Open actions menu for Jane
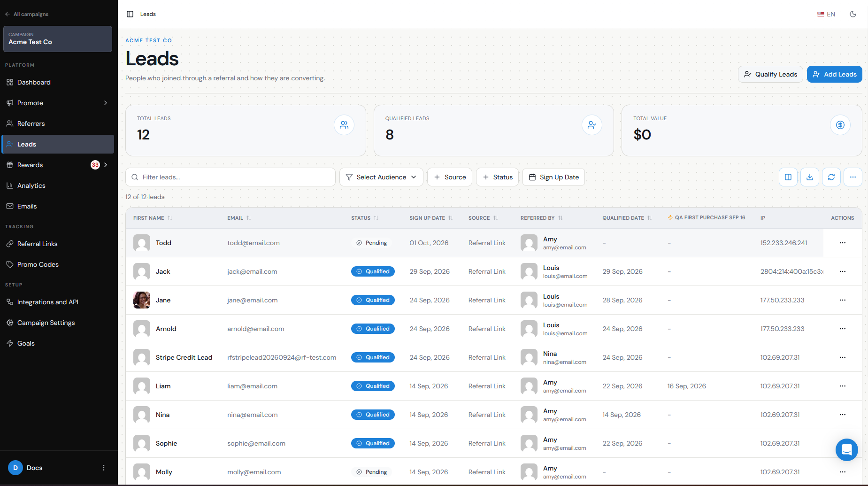Viewport: 868px width, 486px height. pyautogui.click(x=843, y=300)
